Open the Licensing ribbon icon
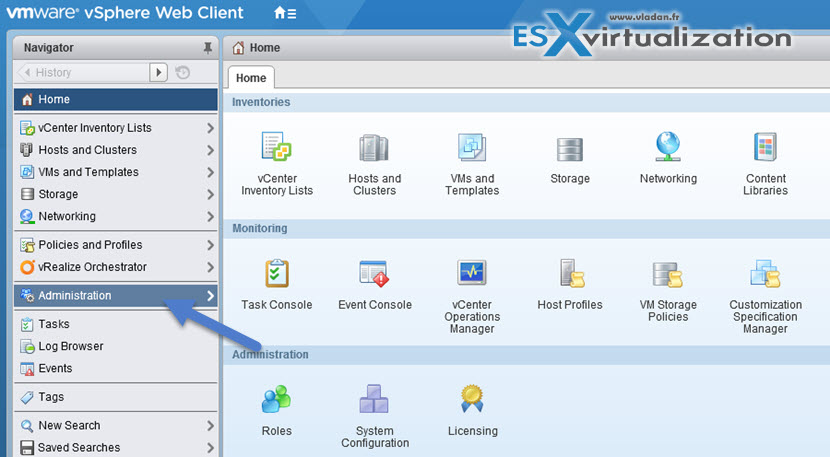Screen dimensions: 830x457 pyautogui.click(x=472, y=399)
